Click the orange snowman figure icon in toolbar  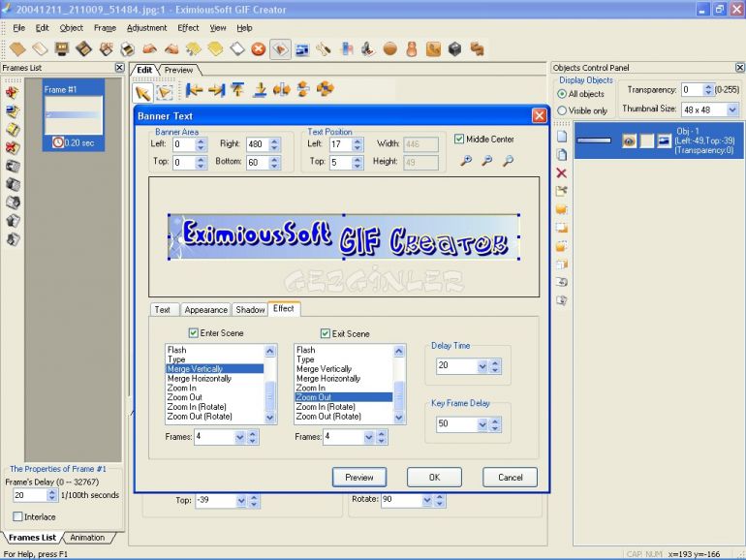[412, 49]
